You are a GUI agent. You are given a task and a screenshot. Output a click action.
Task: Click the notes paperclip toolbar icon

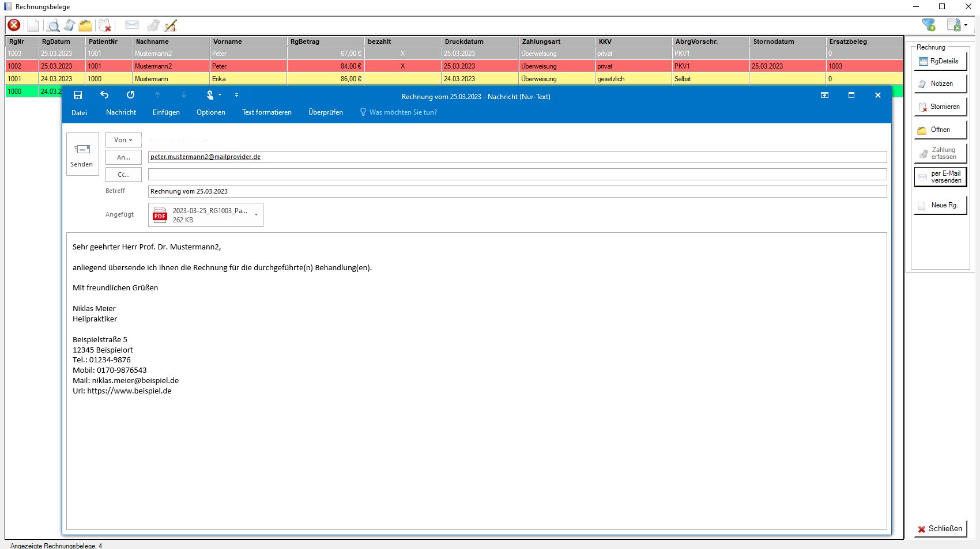(x=69, y=25)
